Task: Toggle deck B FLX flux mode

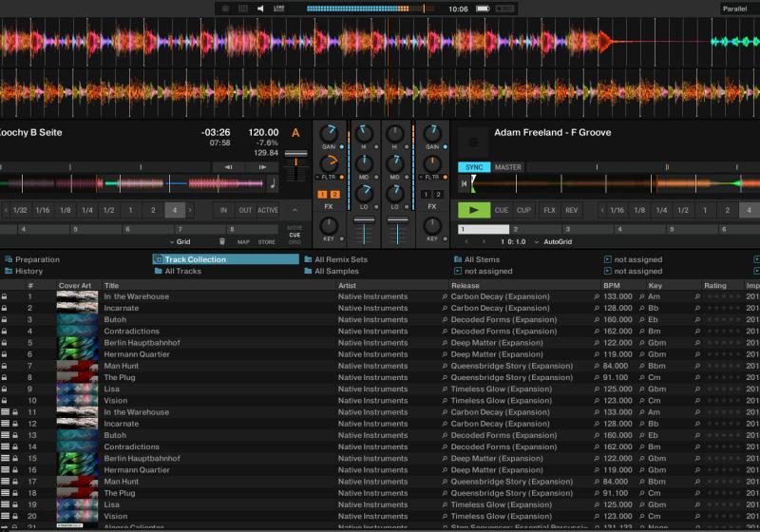Action: [x=549, y=210]
